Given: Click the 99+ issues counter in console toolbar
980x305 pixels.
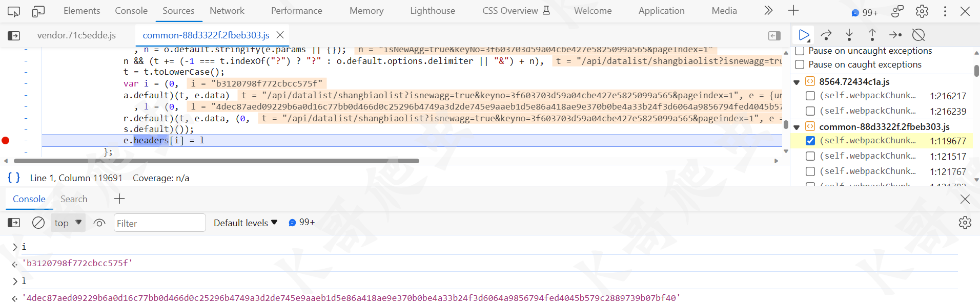Looking at the screenshot, I should 302,223.
